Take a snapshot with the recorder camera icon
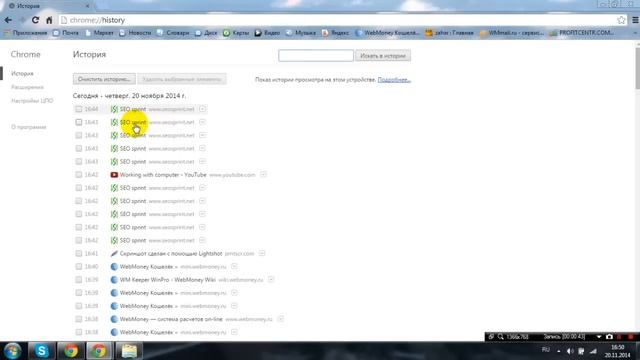The image size is (640, 360). click(609, 337)
